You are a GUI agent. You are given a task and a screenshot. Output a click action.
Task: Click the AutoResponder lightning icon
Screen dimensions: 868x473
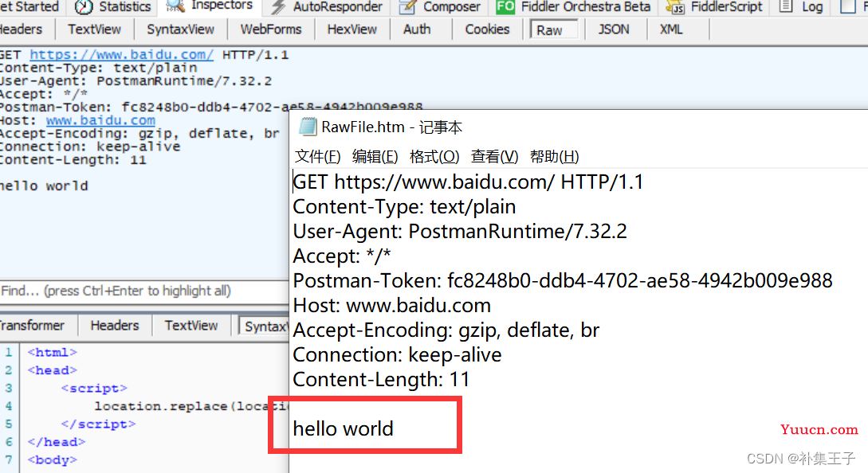pyautogui.click(x=278, y=6)
